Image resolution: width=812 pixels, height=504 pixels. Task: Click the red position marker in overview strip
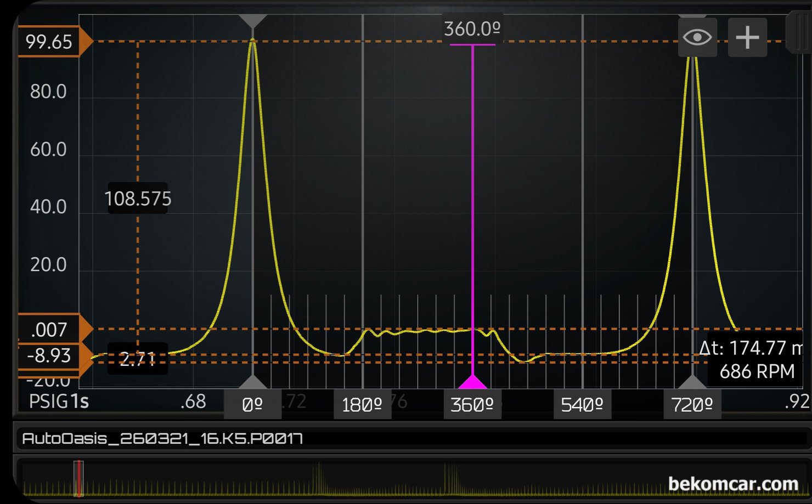[79, 479]
